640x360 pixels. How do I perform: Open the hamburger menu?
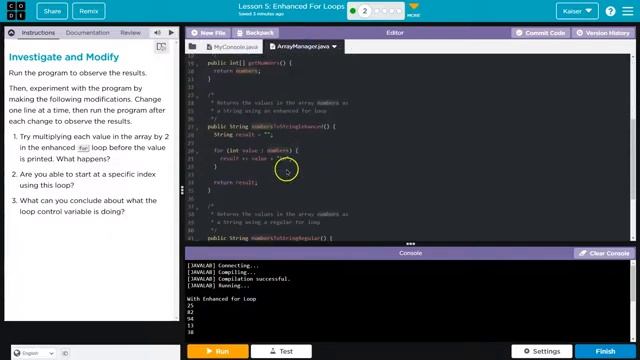628,11
